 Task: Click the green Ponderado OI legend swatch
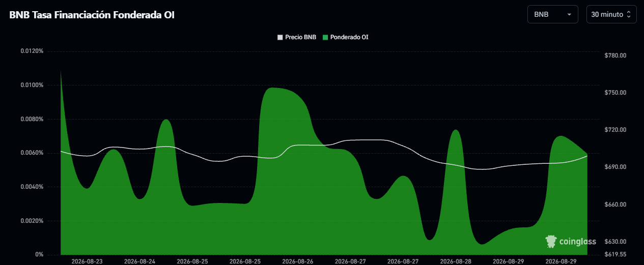pyautogui.click(x=326, y=37)
